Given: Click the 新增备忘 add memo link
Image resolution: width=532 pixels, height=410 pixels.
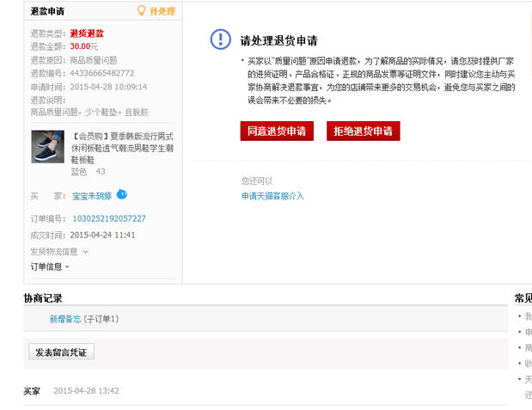Looking at the screenshot, I should click(x=65, y=319).
